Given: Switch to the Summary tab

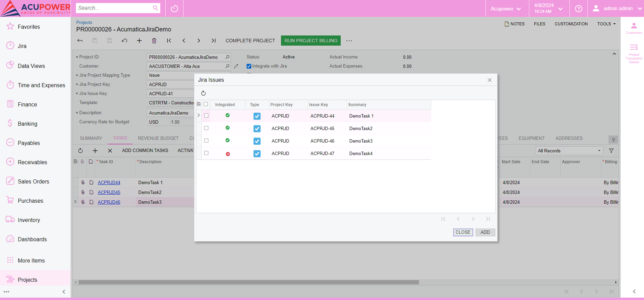Looking at the screenshot, I should (x=91, y=138).
